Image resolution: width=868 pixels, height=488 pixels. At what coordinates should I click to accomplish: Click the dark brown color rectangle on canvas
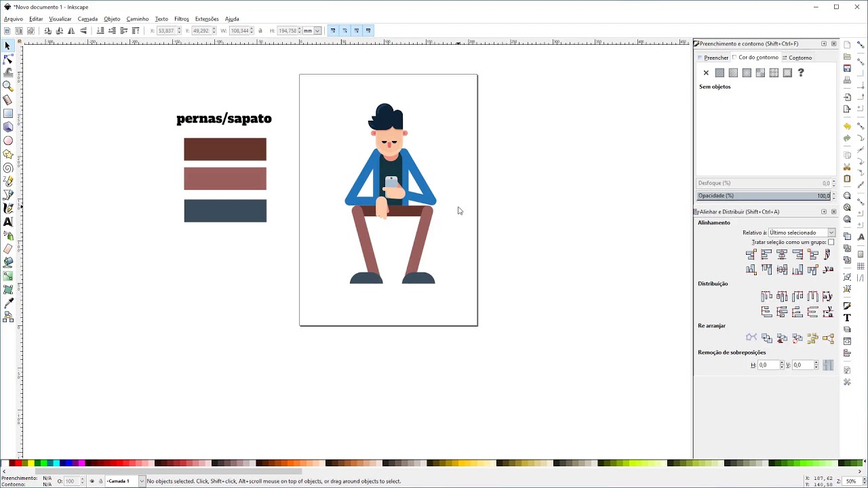tap(225, 149)
